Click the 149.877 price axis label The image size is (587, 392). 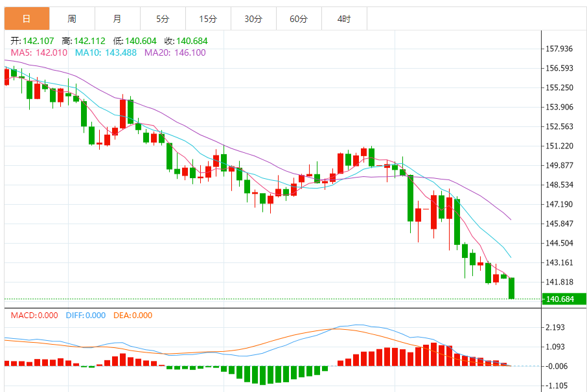[559, 165]
